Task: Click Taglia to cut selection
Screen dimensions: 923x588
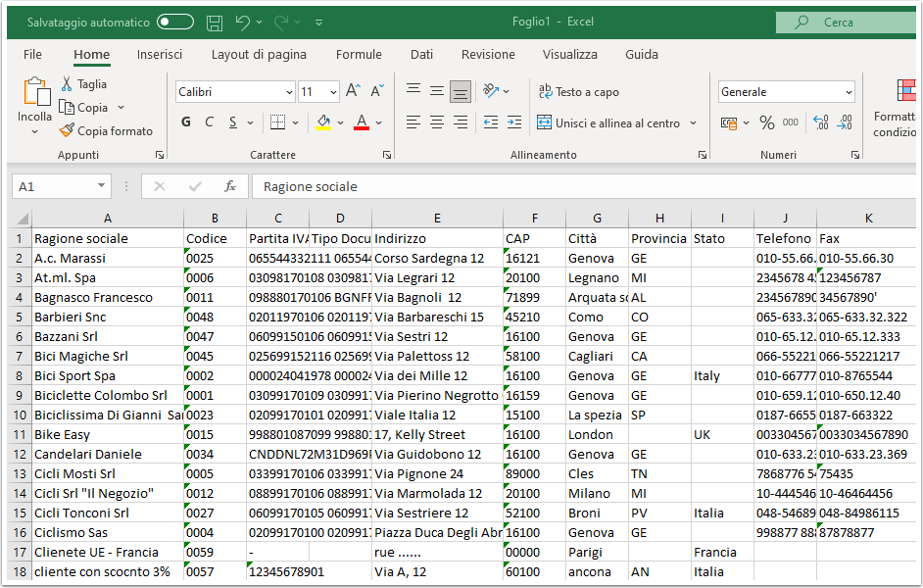Action: coord(83,84)
